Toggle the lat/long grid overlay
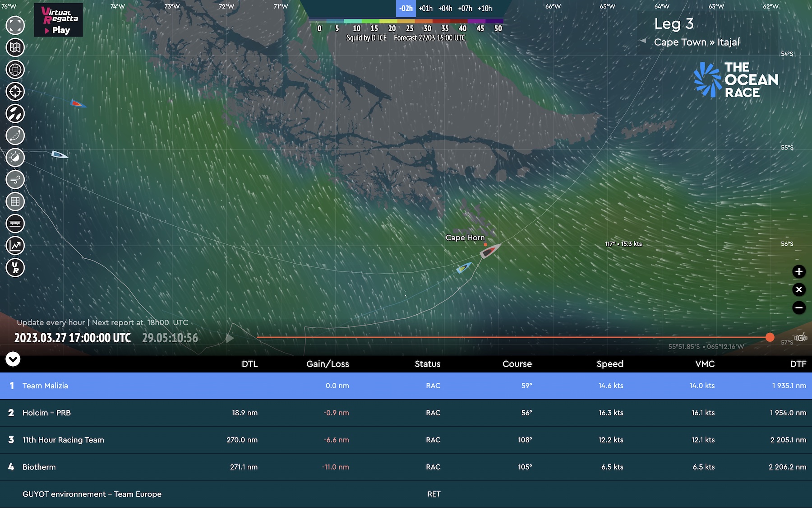Image resolution: width=812 pixels, height=508 pixels. [15, 201]
